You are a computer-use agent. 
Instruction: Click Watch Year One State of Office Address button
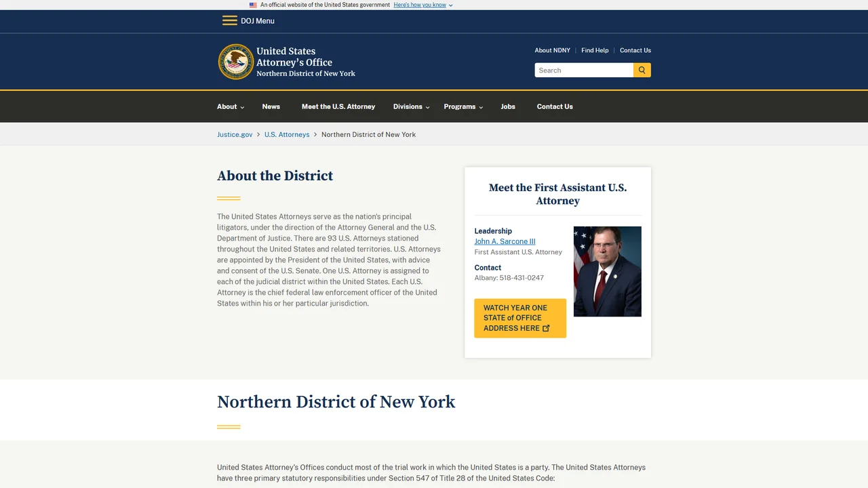[520, 318]
